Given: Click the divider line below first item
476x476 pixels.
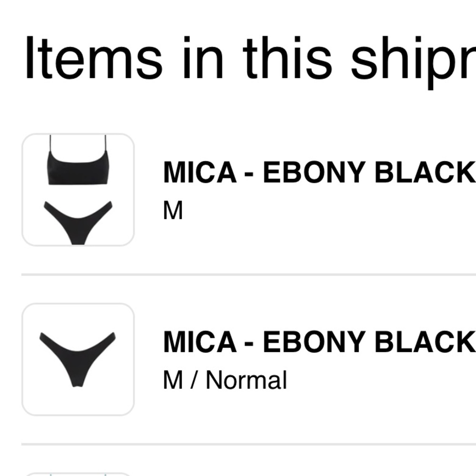Looking at the screenshot, I should tap(248, 275).
